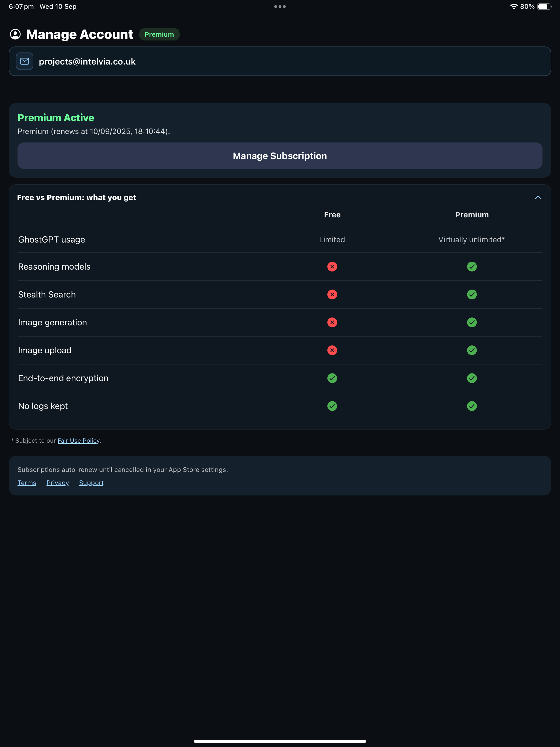Collapse the Free vs Premium comparison section

coord(538,198)
